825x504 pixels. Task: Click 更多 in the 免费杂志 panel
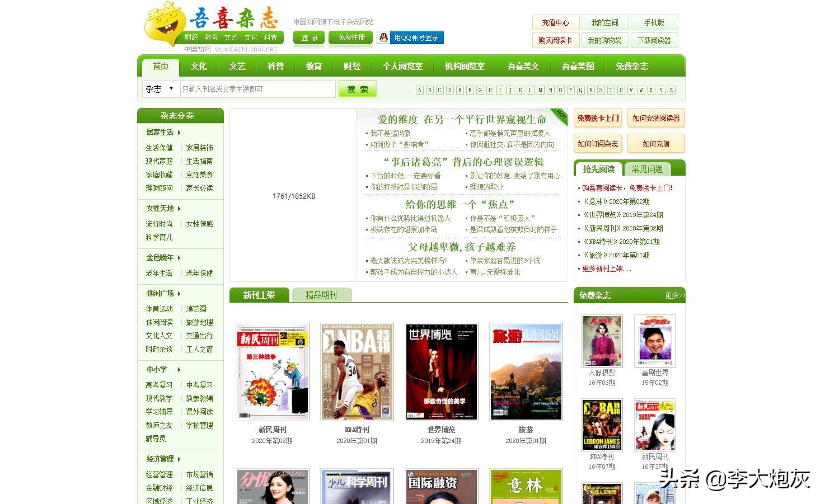coord(671,295)
